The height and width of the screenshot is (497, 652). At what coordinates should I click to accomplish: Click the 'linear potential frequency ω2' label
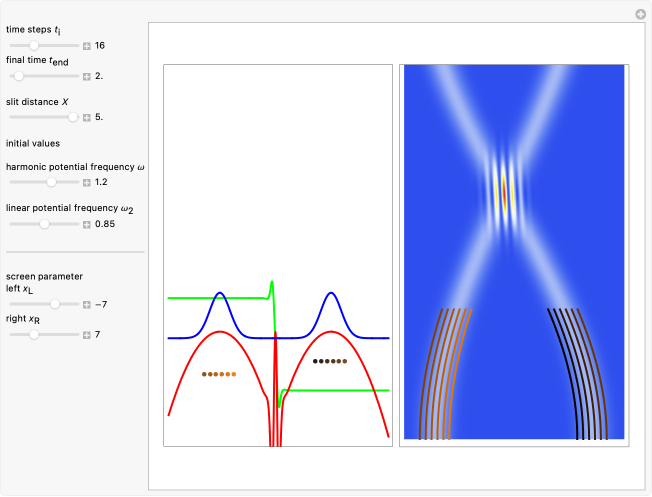(x=69, y=209)
